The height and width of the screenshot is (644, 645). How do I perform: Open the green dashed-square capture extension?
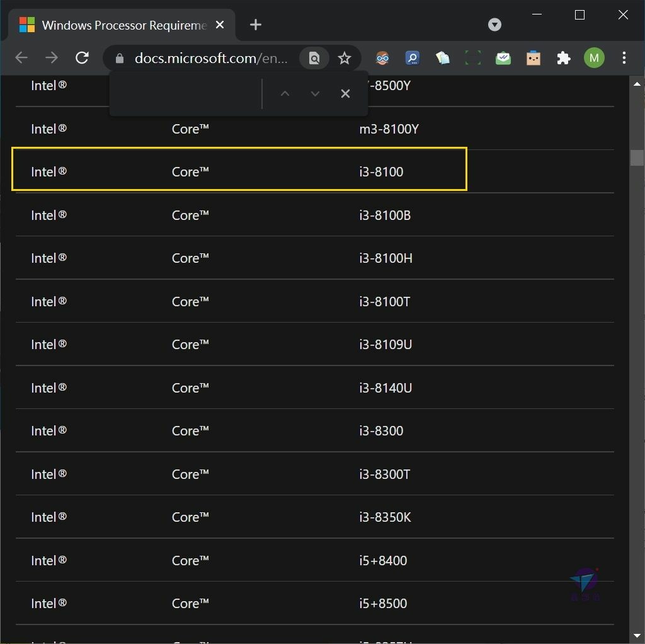473,58
